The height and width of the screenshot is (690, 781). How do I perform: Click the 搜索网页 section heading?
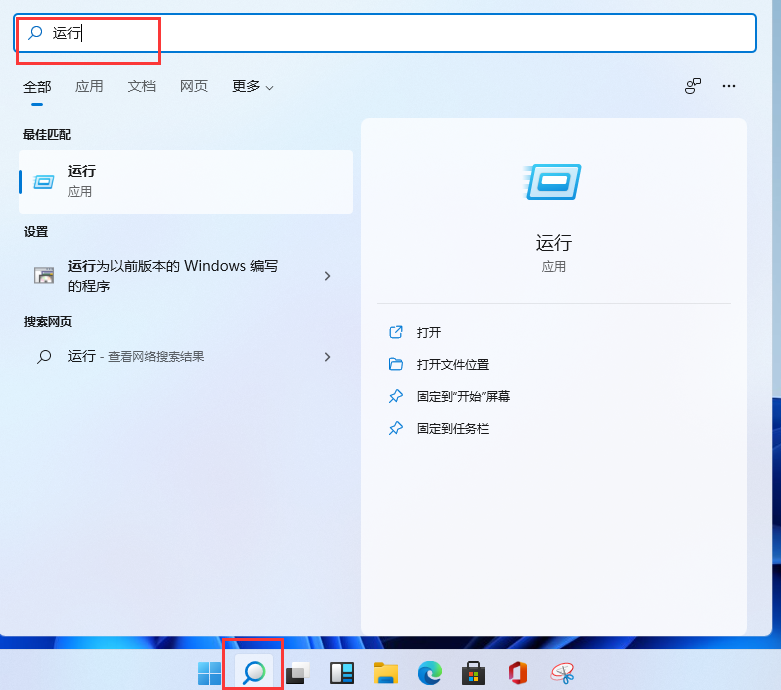48,321
